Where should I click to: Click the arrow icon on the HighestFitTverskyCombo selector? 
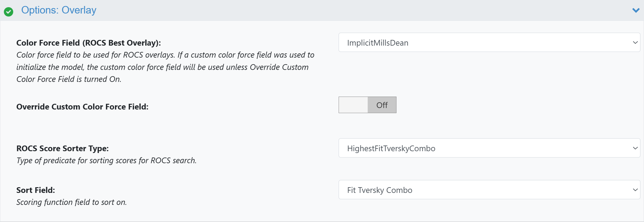(x=635, y=148)
